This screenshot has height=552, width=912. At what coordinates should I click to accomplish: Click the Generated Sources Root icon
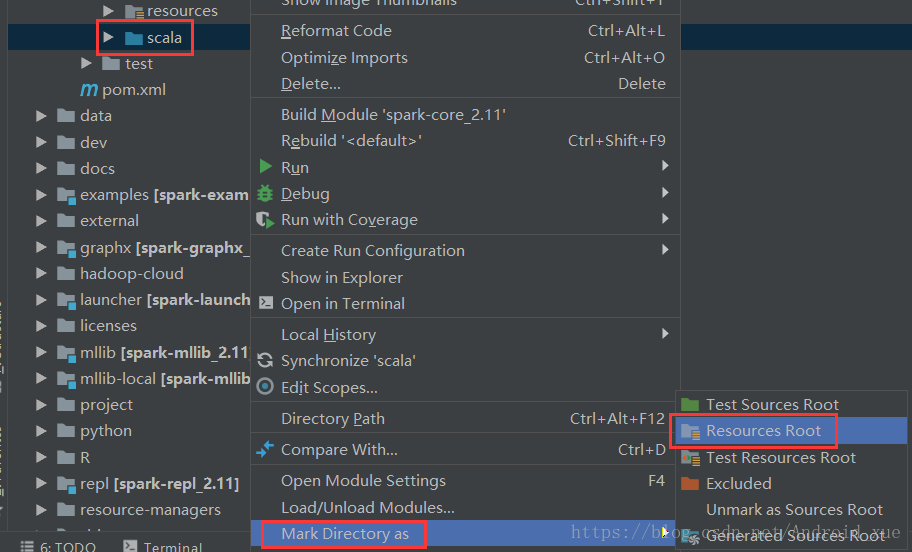690,536
